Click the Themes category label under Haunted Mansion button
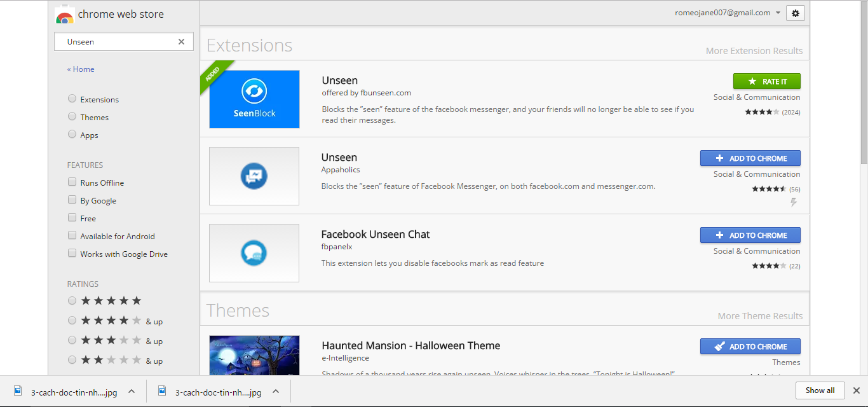 [x=786, y=362]
